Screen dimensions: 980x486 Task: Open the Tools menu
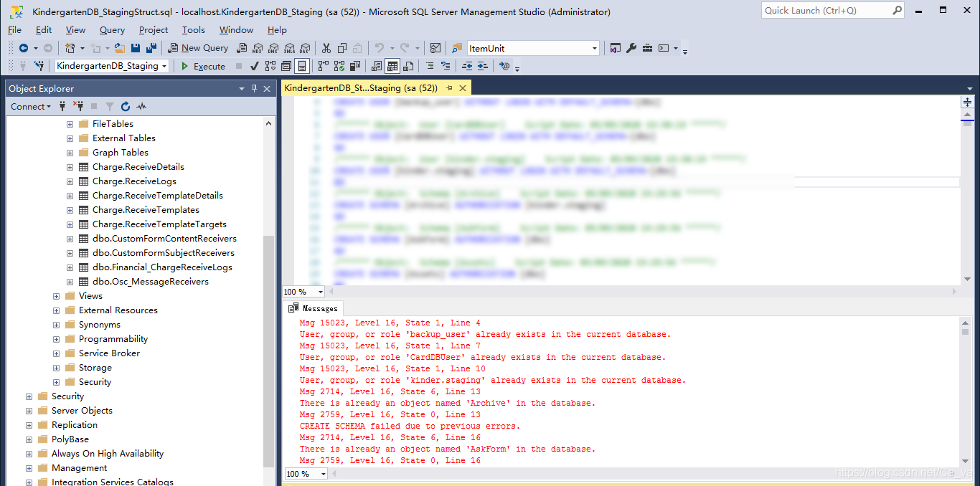(x=194, y=29)
